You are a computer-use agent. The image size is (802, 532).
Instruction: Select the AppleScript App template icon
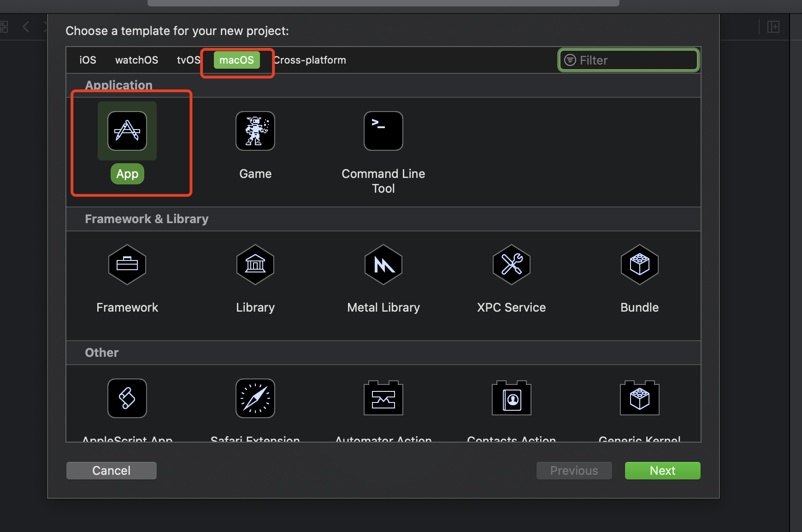[127, 398]
